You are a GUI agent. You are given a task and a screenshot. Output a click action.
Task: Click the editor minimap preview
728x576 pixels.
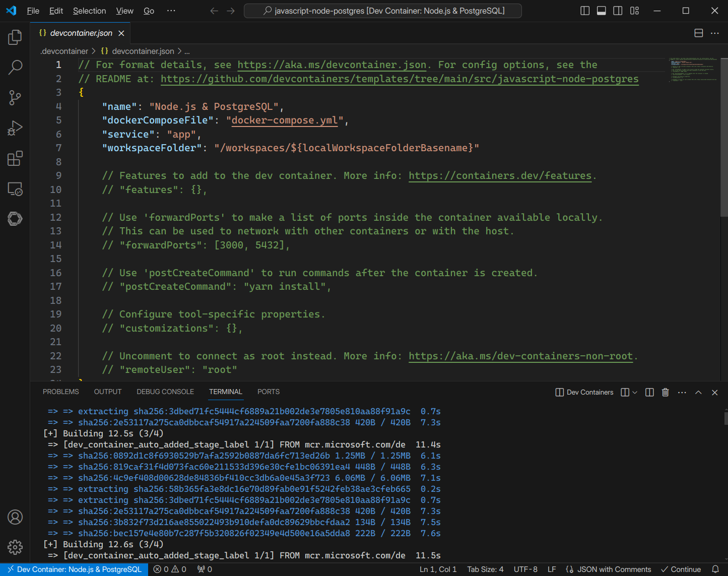click(x=693, y=70)
